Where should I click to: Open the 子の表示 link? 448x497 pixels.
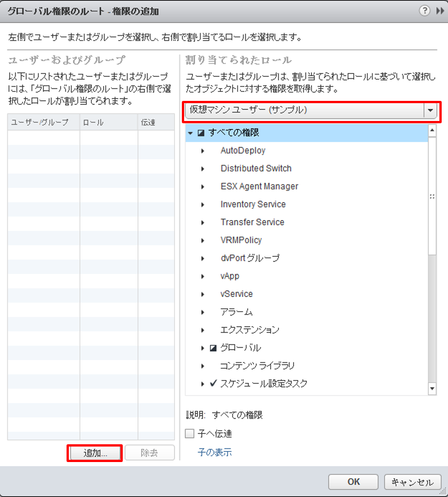point(215,452)
